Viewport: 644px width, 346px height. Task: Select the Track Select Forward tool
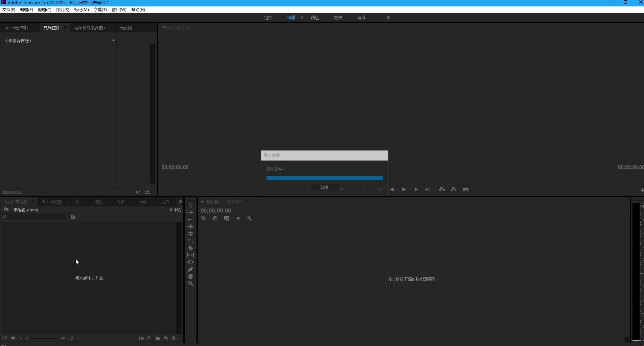(190, 213)
